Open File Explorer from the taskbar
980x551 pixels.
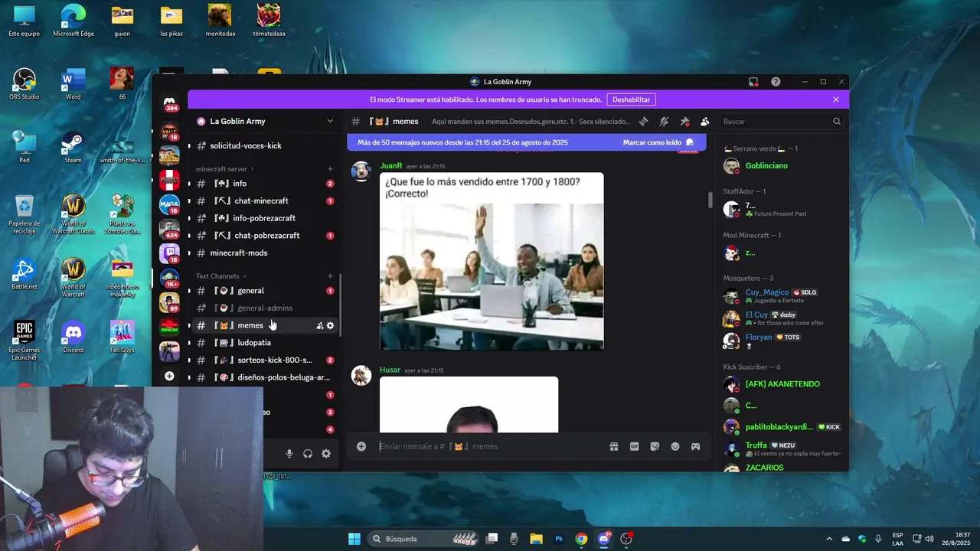[x=536, y=539]
